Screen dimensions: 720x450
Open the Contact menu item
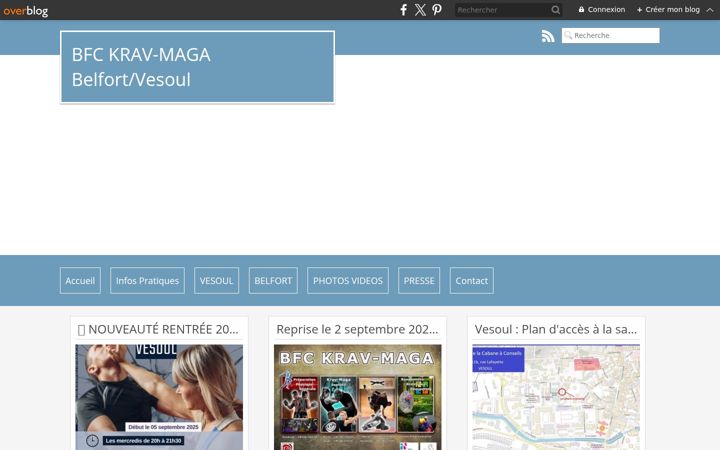click(x=472, y=281)
